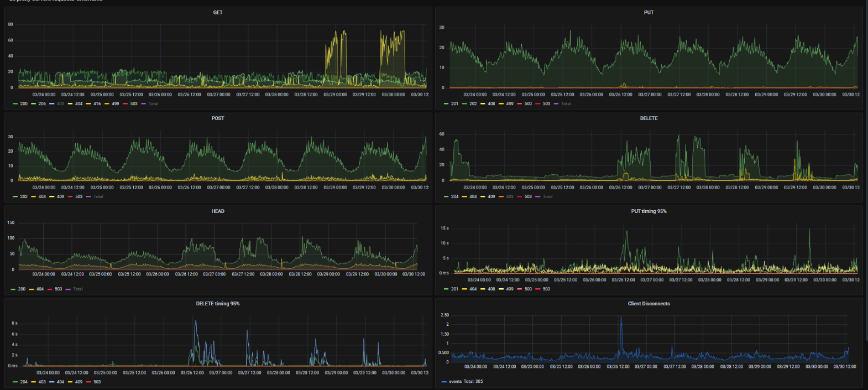
Task: Toggle the 416 series in GET legend
Action: coord(97,103)
